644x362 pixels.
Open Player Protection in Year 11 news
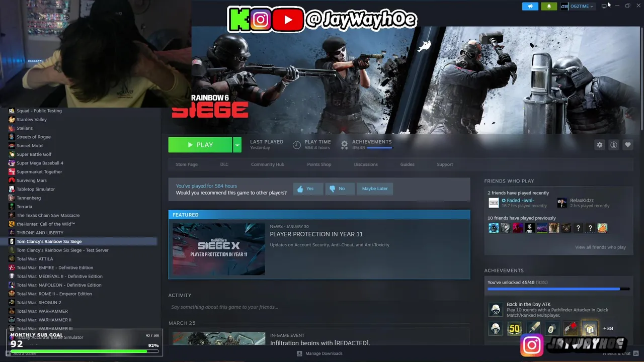click(316, 234)
